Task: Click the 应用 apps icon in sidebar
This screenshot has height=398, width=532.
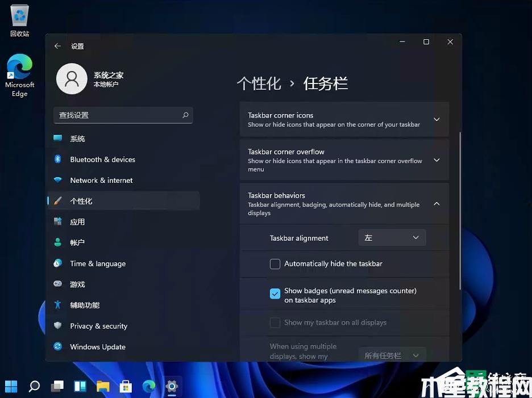Action: (x=57, y=221)
